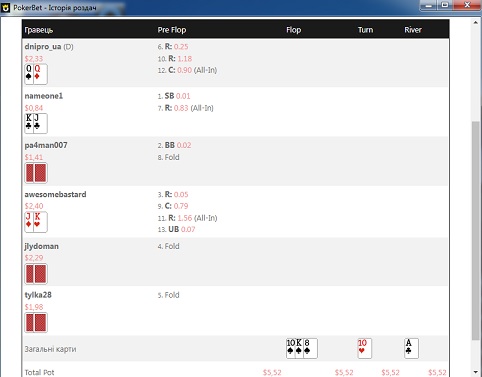Minimize the PokerBet history window
This screenshot has height=377, width=482.
(x=428, y=5)
